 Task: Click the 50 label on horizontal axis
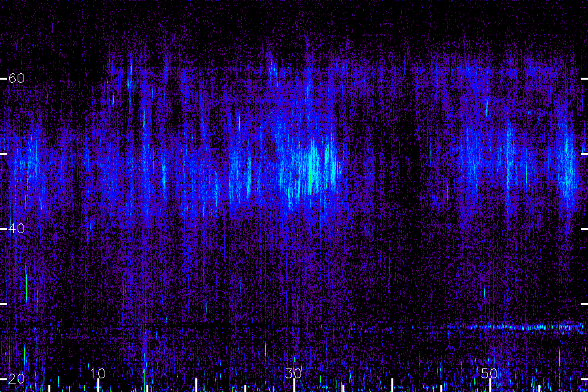[489, 373]
